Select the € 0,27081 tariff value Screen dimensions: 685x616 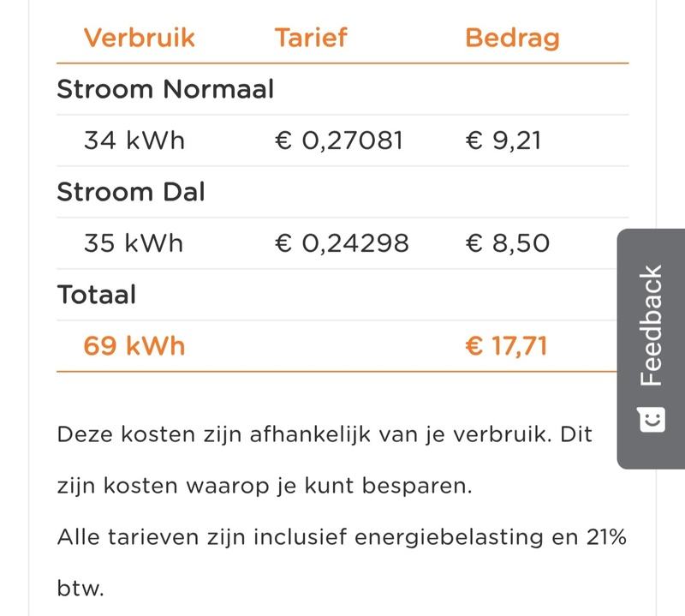(x=338, y=141)
